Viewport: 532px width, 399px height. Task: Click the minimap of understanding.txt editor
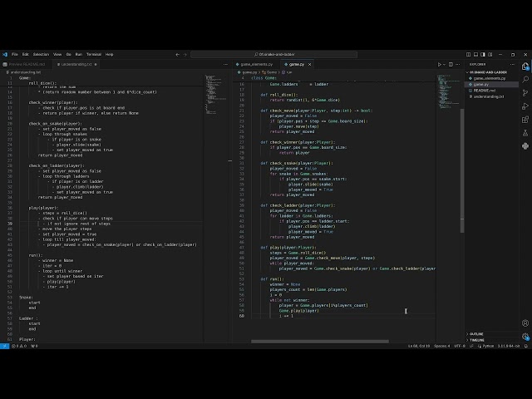216,94
